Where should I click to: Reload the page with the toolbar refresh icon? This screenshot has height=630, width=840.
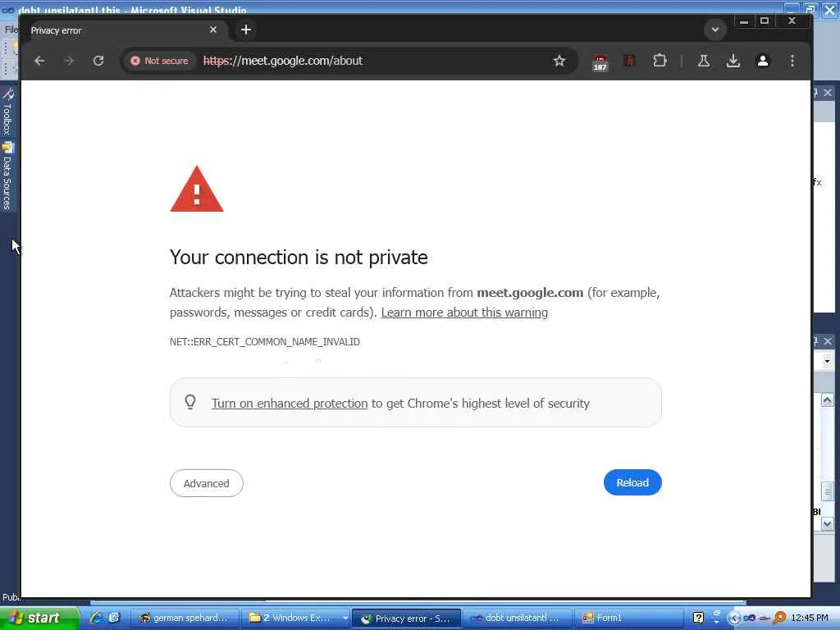click(98, 61)
